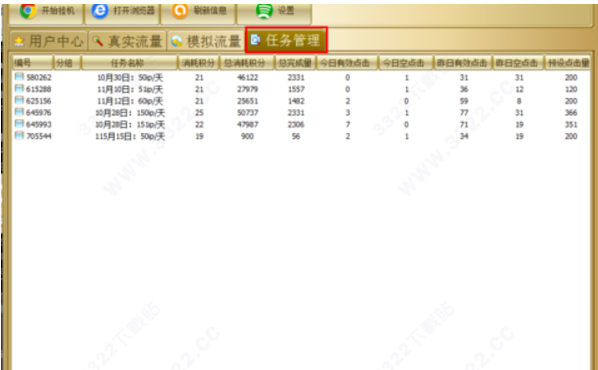Click the row icon for task 645993

[19, 124]
